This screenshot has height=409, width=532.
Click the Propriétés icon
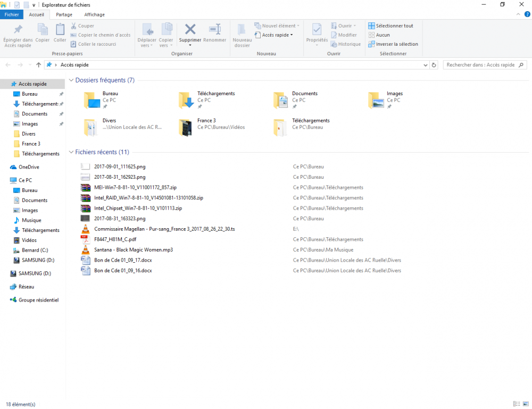pos(317,30)
